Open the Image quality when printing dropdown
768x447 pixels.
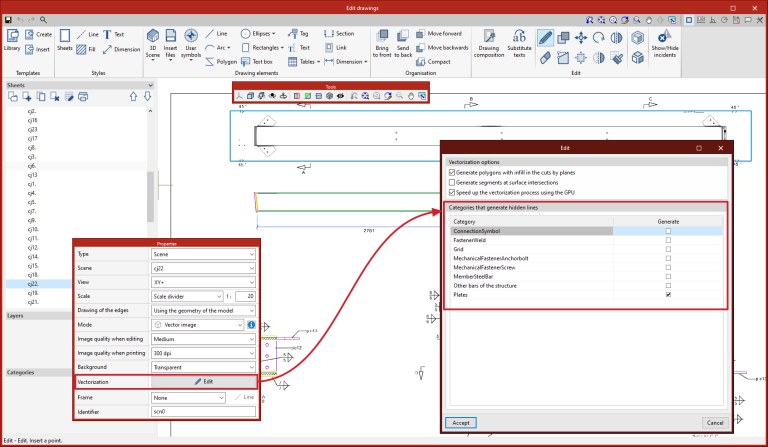[203, 353]
